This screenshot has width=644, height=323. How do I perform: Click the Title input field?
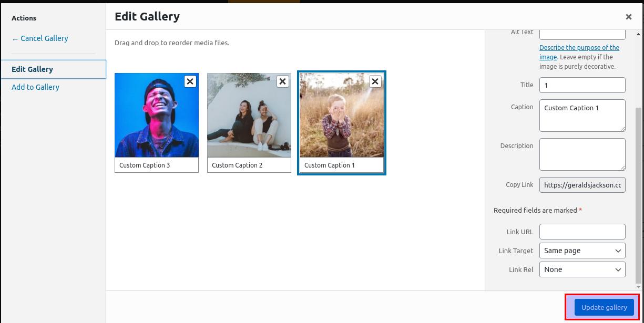point(582,85)
